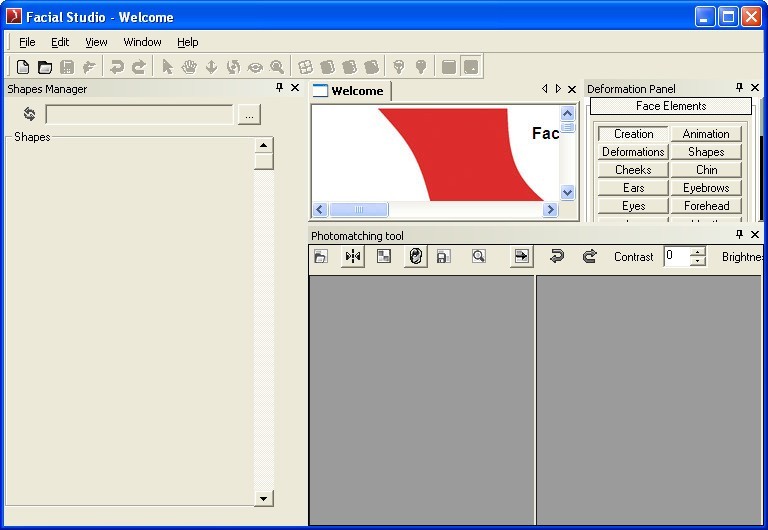The height and width of the screenshot is (530, 768).
Task: Select the up-down arrow move tool
Action: point(211,67)
